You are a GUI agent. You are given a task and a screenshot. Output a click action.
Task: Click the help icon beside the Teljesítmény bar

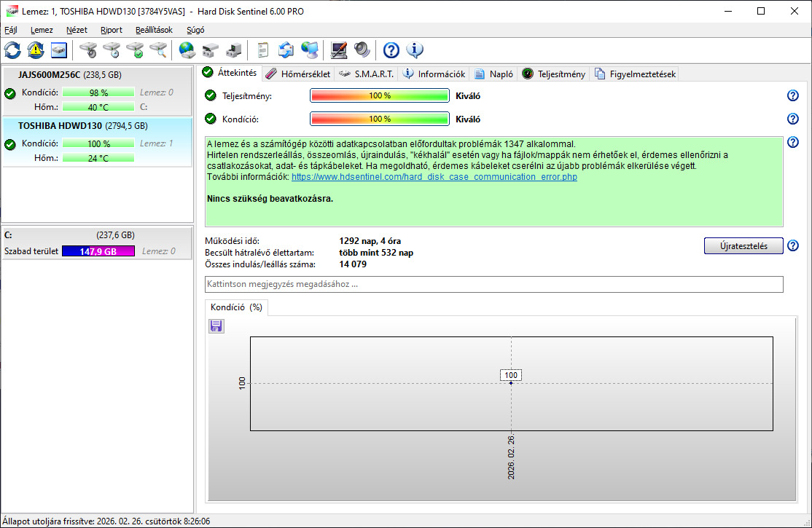pyautogui.click(x=793, y=95)
